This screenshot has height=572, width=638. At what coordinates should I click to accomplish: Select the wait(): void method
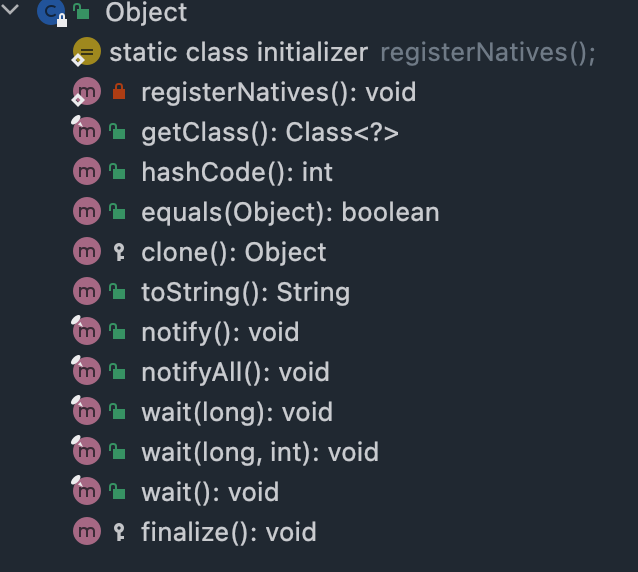[x=210, y=492]
